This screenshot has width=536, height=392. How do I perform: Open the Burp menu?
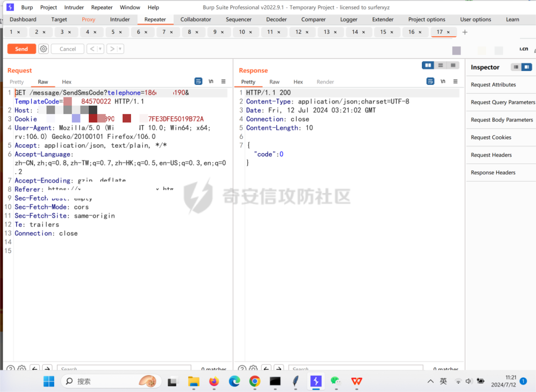27,7
